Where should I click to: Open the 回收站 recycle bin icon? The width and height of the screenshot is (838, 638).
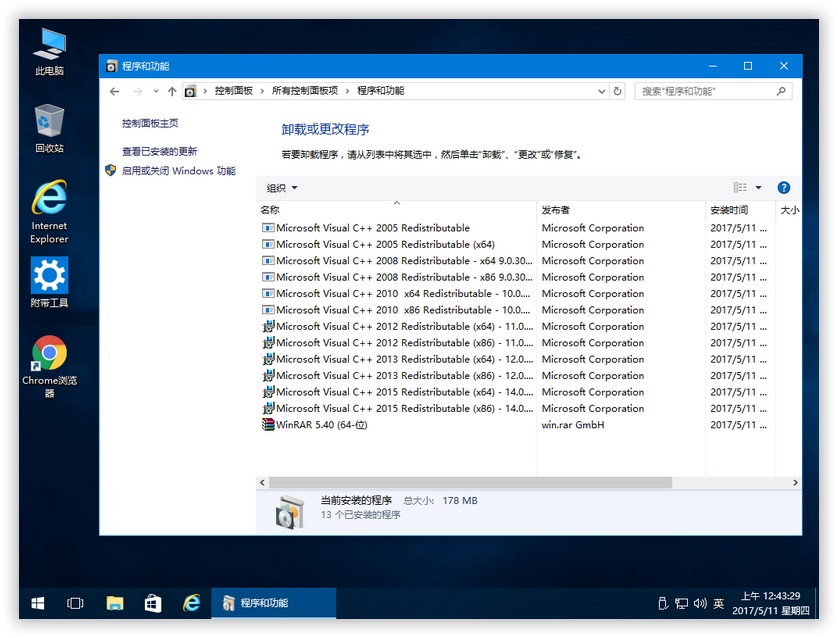(49, 128)
